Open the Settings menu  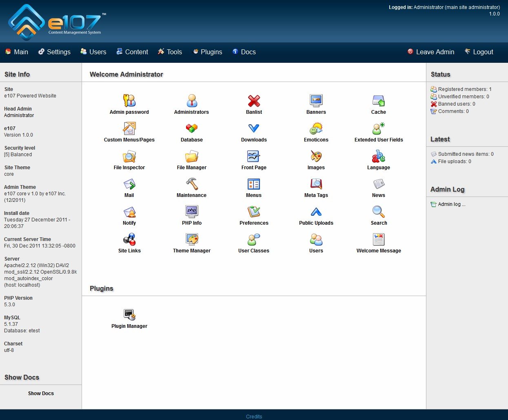[x=54, y=52]
